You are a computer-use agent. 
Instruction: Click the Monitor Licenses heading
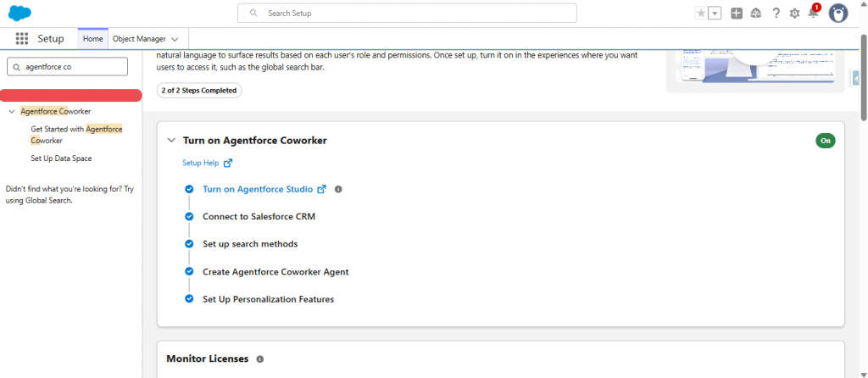(x=208, y=359)
